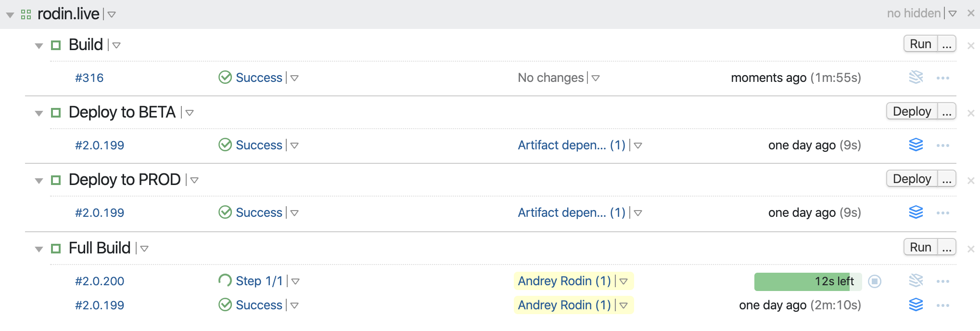Click the artifacts icon for Deploy to BETA build
This screenshot has width=980, height=331.
(x=916, y=145)
